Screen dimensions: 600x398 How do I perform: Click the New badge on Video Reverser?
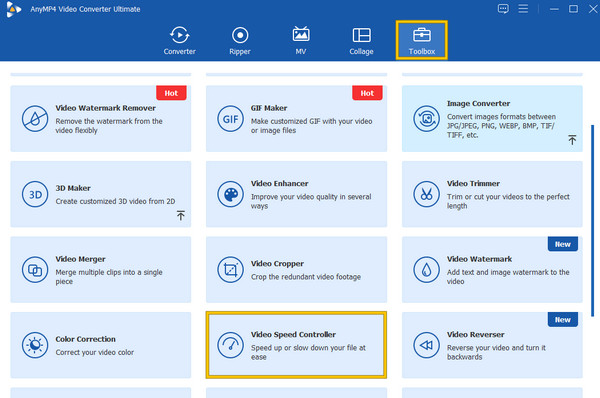562,319
